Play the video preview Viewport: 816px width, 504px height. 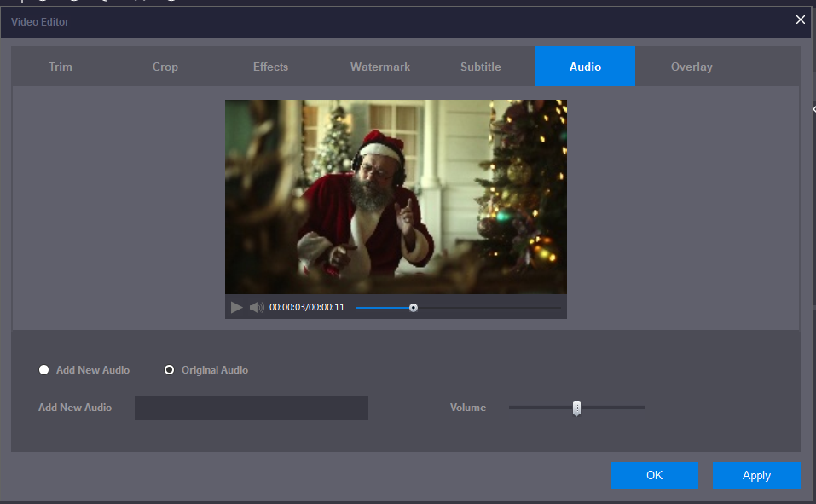click(x=237, y=307)
